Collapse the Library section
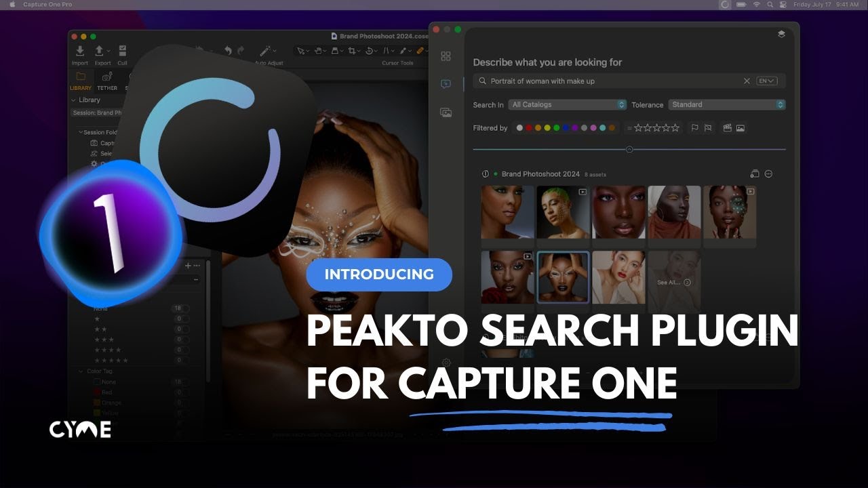The height and width of the screenshot is (488, 868). click(74, 100)
